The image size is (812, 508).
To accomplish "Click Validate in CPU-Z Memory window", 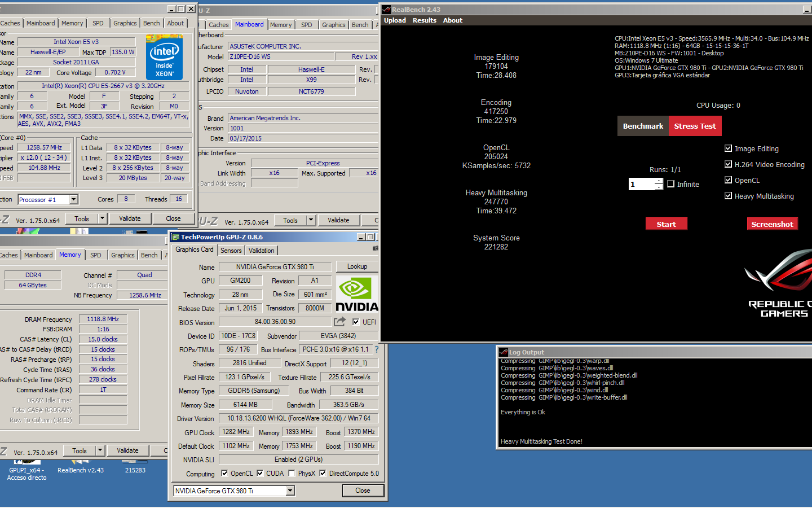I will tap(127, 450).
